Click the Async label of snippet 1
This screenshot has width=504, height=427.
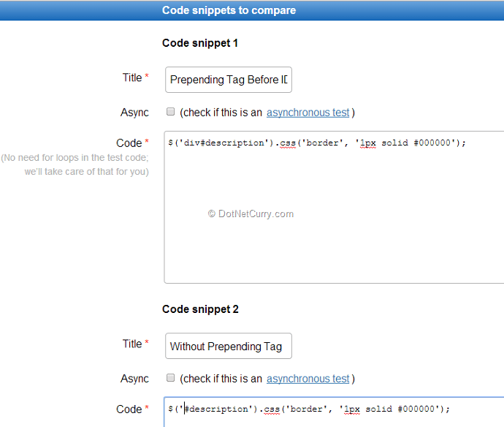tap(134, 113)
